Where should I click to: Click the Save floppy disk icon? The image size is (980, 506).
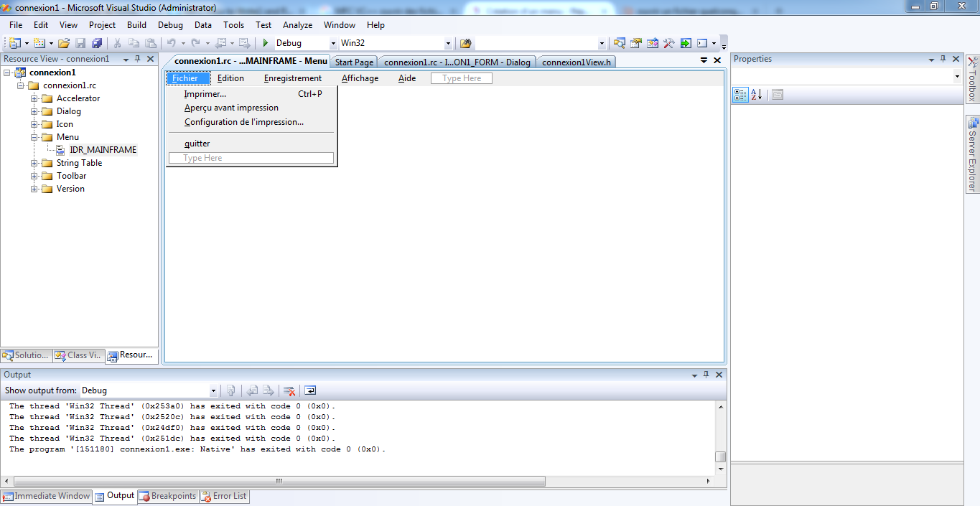pyautogui.click(x=80, y=43)
